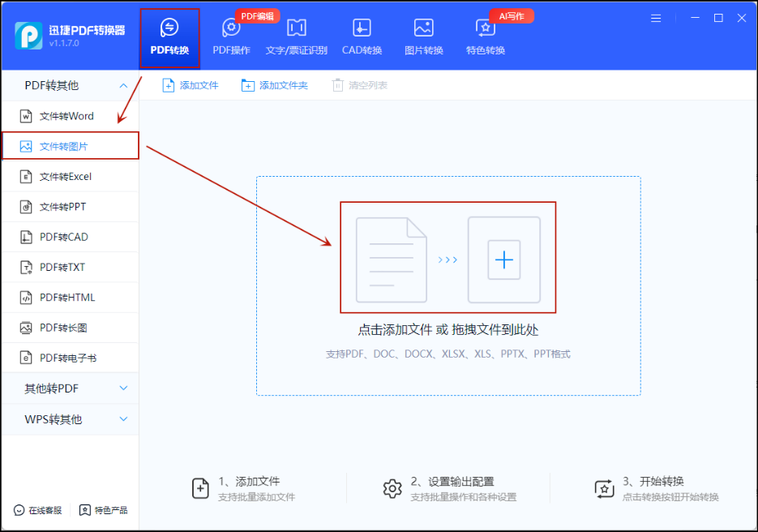The height and width of the screenshot is (532, 758).
Task: Open the 图片转换 tab
Action: (x=423, y=38)
